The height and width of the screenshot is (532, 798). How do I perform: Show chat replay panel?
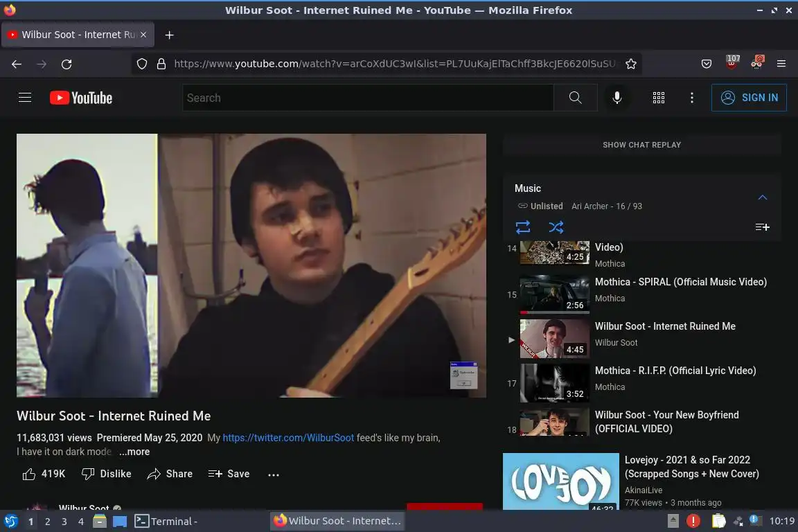click(x=641, y=145)
